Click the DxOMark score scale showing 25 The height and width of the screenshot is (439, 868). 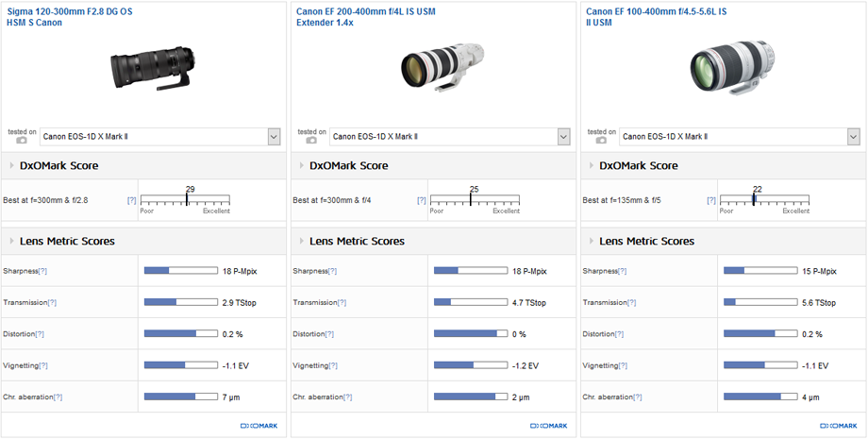pos(475,200)
